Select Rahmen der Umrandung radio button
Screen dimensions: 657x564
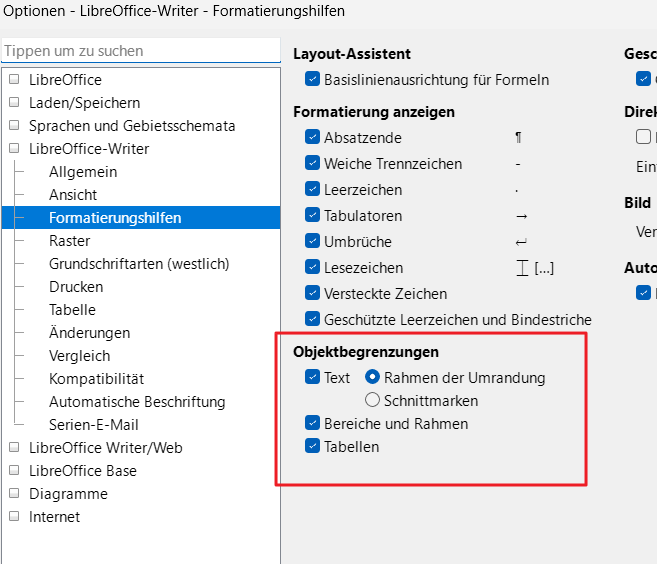coord(373,378)
